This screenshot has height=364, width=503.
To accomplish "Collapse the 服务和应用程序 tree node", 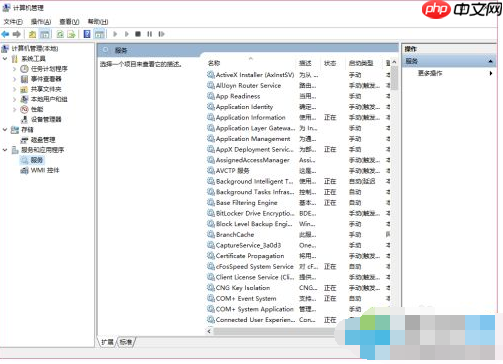I will coord(5,150).
